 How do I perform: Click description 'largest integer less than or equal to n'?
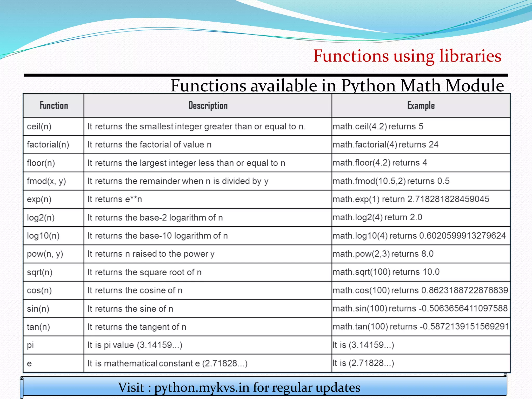(212, 163)
